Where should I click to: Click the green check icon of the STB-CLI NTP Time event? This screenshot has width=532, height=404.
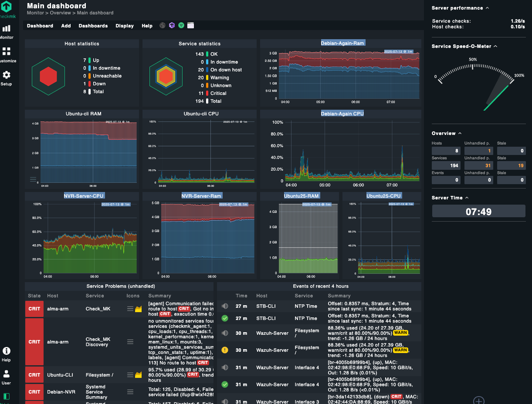click(x=225, y=318)
